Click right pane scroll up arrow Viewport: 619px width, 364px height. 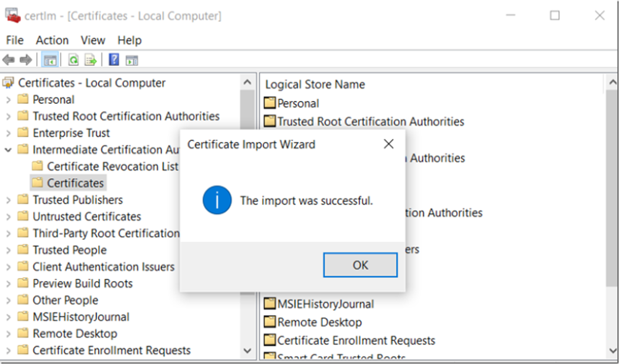[612, 82]
